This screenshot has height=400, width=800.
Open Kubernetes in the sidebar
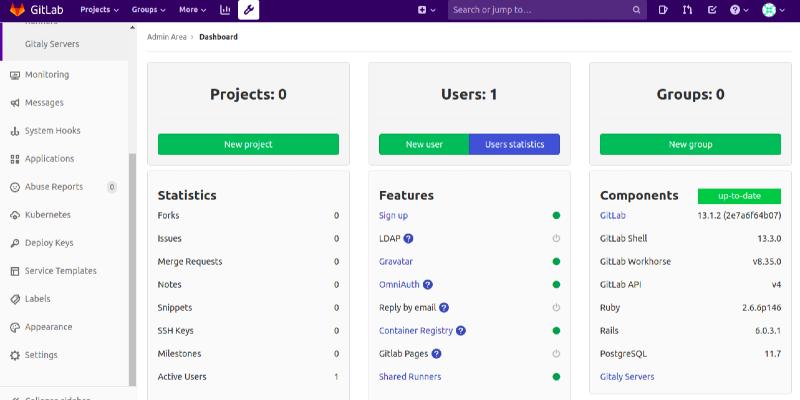tap(47, 215)
